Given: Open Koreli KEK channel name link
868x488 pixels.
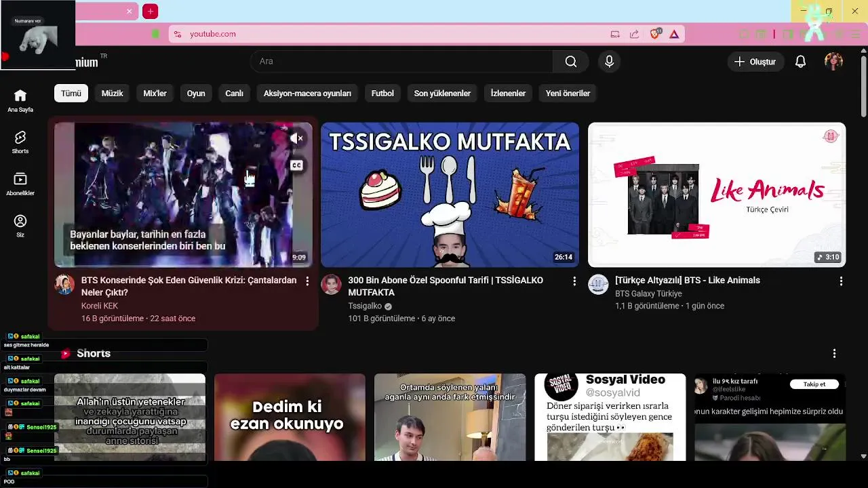Looking at the screenshot, I should (99, 306).
